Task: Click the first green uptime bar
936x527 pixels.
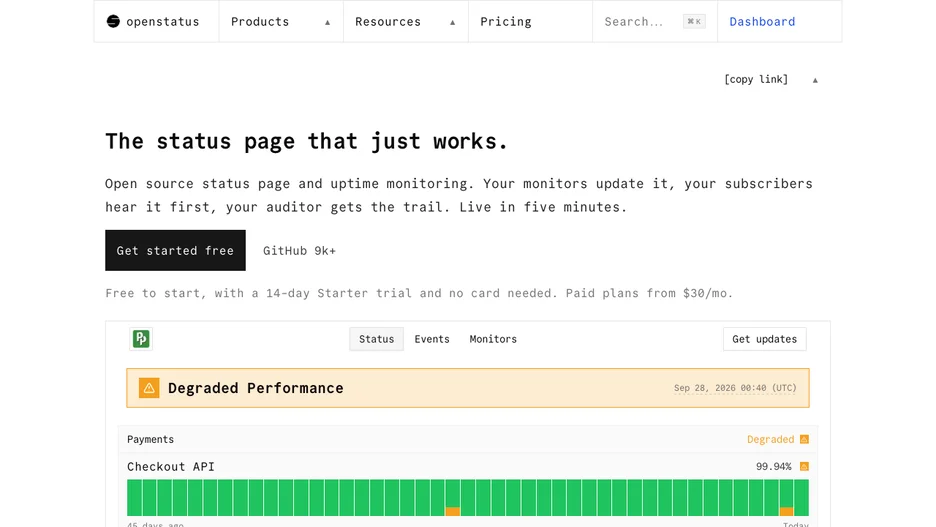Action: 134,498
